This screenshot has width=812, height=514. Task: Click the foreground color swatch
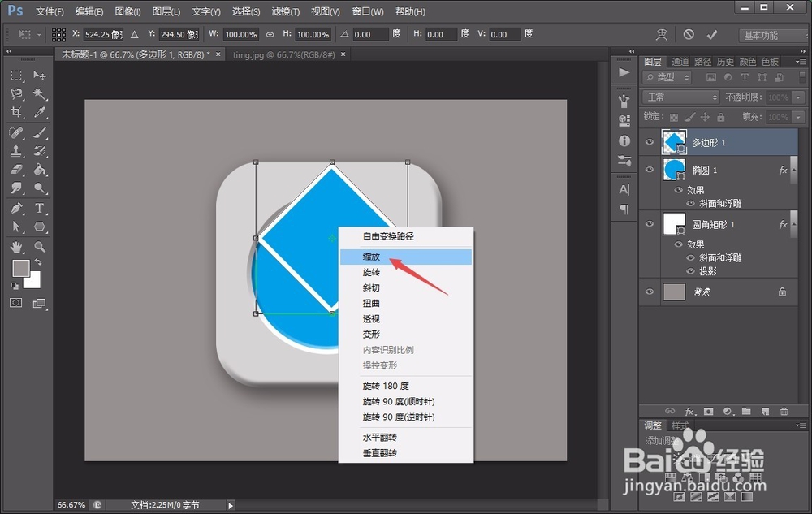point(19,268)
